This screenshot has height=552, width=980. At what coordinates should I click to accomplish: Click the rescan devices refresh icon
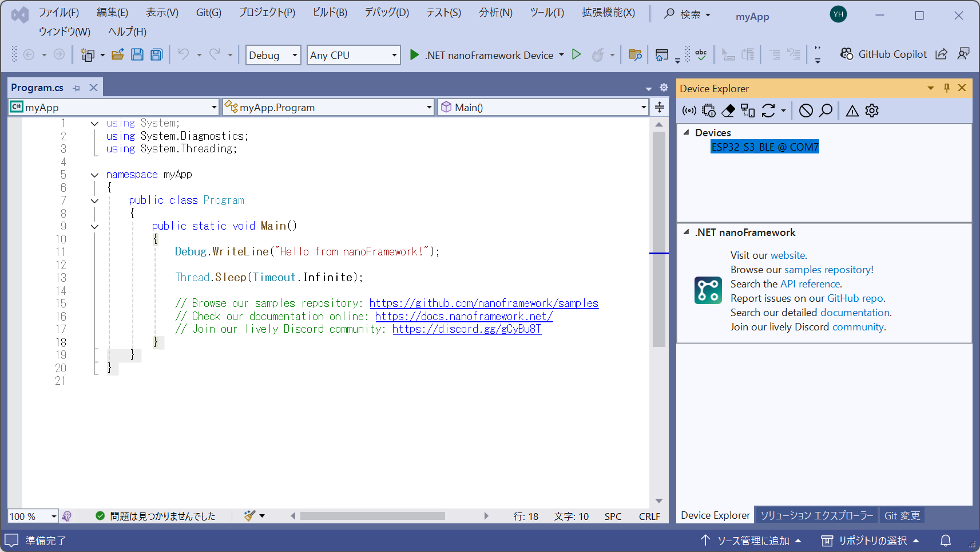tap(768, 111)
